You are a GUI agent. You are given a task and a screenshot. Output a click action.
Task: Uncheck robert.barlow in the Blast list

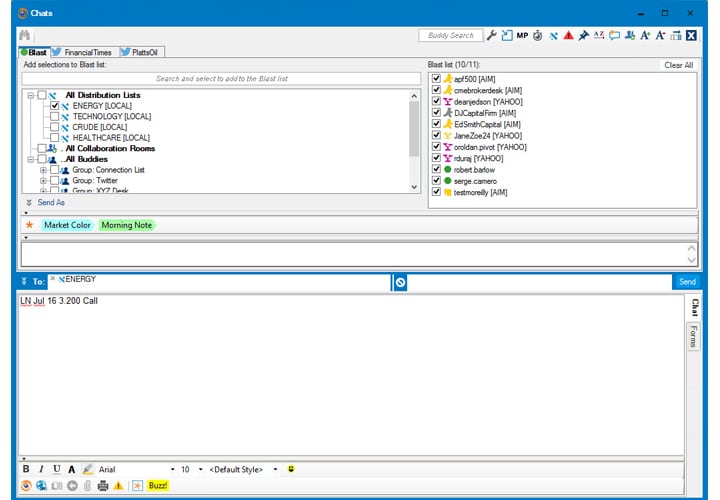[435, 169]
